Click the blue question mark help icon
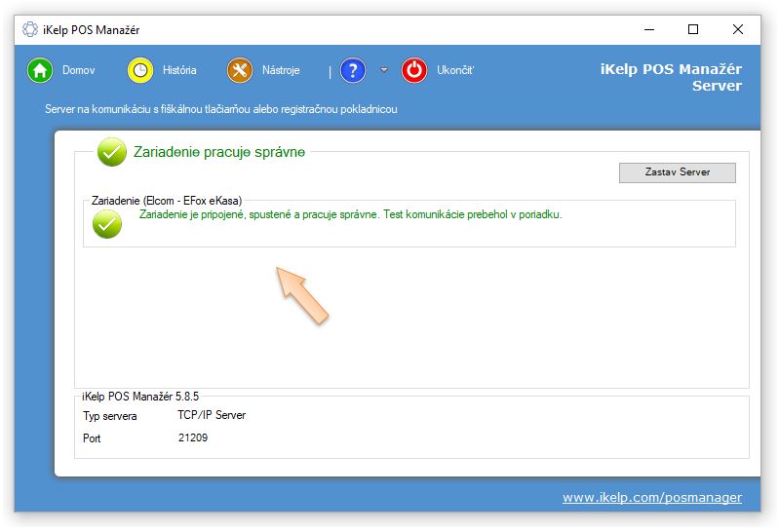 click(x=353, y=70)
